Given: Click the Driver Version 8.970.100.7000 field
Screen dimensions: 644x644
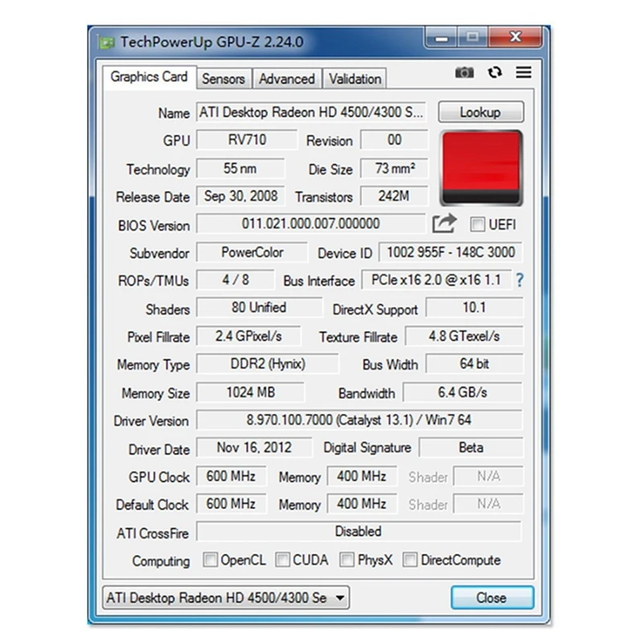Looking at the screenshot, I should tap(359, 420).
